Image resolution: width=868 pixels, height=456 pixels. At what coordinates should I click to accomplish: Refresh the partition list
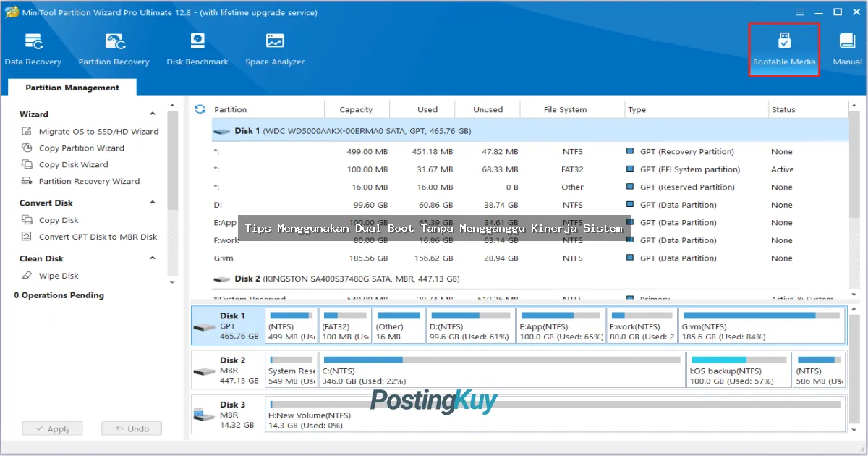pyautogui.click(x=200, y=109)
